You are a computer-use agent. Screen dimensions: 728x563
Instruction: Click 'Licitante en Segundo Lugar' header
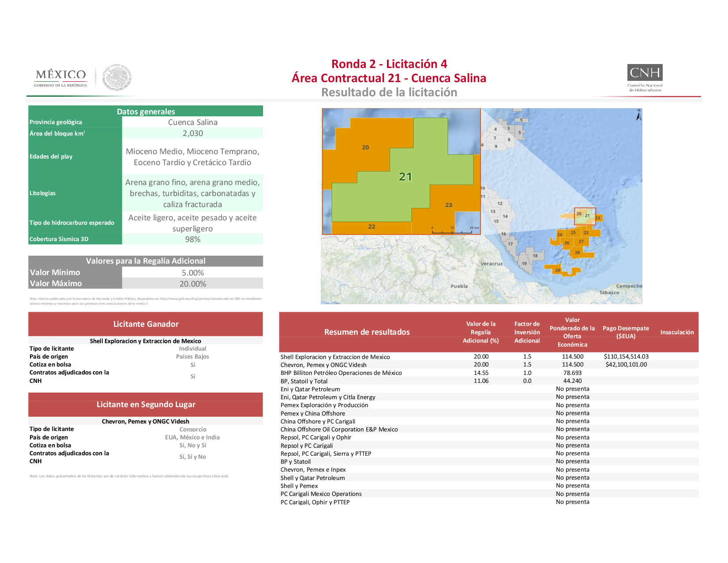point(146,404)
